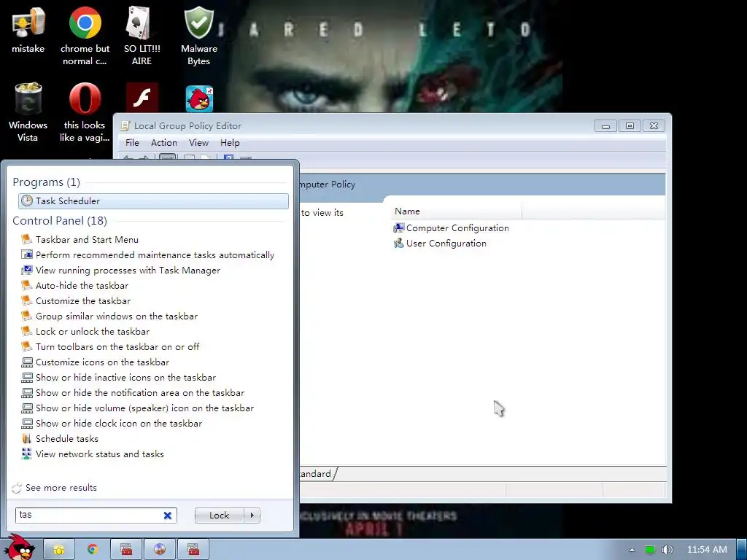Click the Control Panel (18) group header
This screenshot has width=747, height=560.
60,220
